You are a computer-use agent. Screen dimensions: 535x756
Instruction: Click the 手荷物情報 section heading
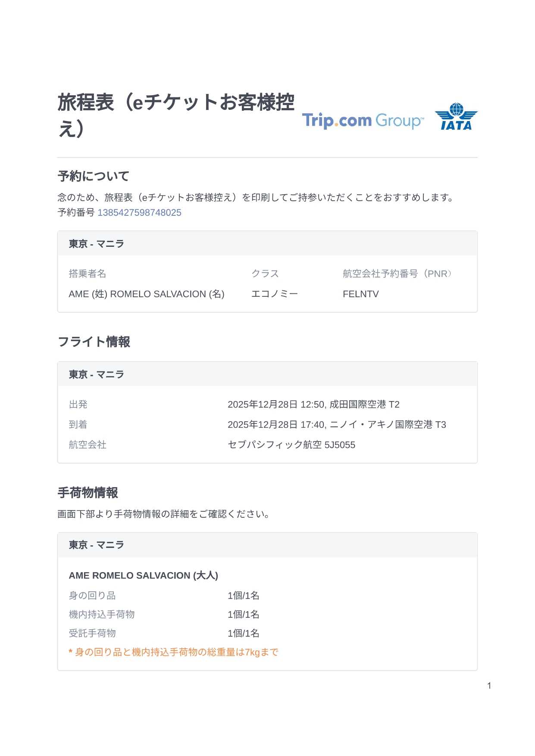click(88, 493)
